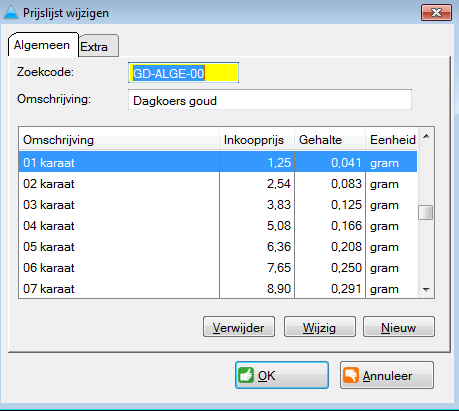The width and height of the screenshot is (459, 411).
Task: Click the orange thumbs-down icon on Annuleer
Action: (351, 375)
